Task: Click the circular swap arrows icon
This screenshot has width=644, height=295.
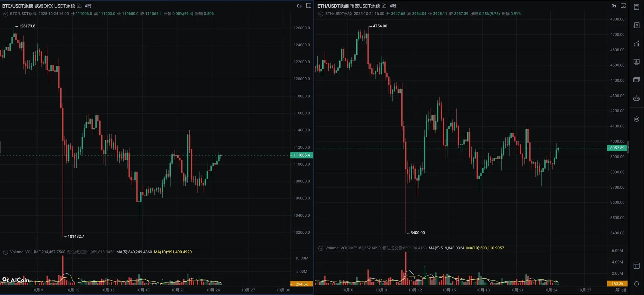Action: [636, 119]
